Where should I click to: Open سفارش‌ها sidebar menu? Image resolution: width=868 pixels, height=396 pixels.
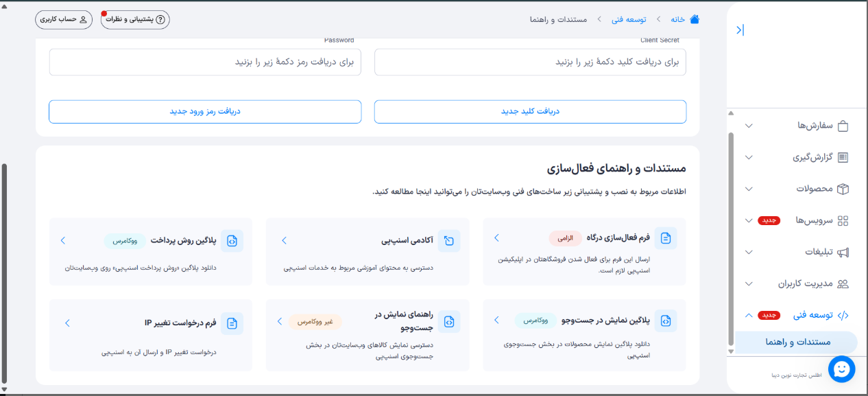click(796, 126)
